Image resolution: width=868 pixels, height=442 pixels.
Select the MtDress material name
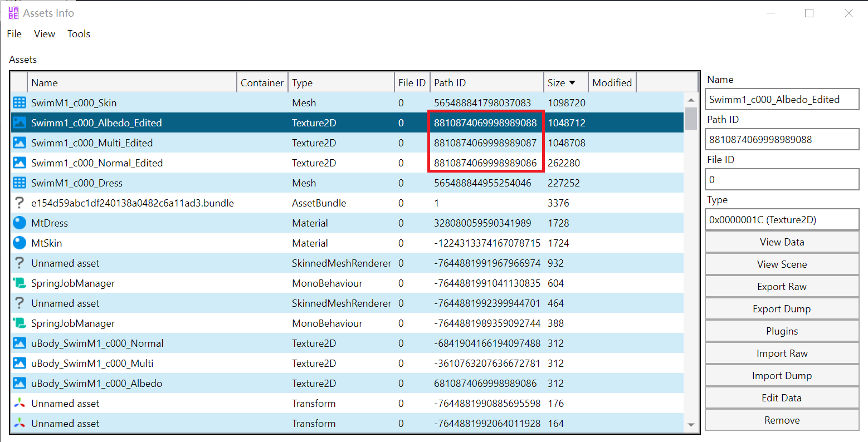pyautogui.click(x=50, y=223)
